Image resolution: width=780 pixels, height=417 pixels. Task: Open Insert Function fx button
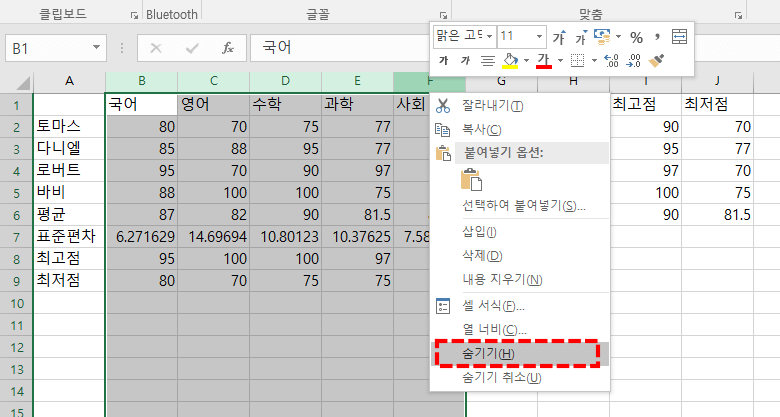(228, 48)
